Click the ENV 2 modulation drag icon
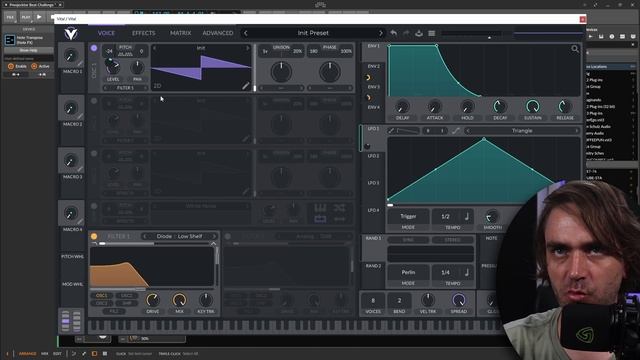 coord(368,77)
